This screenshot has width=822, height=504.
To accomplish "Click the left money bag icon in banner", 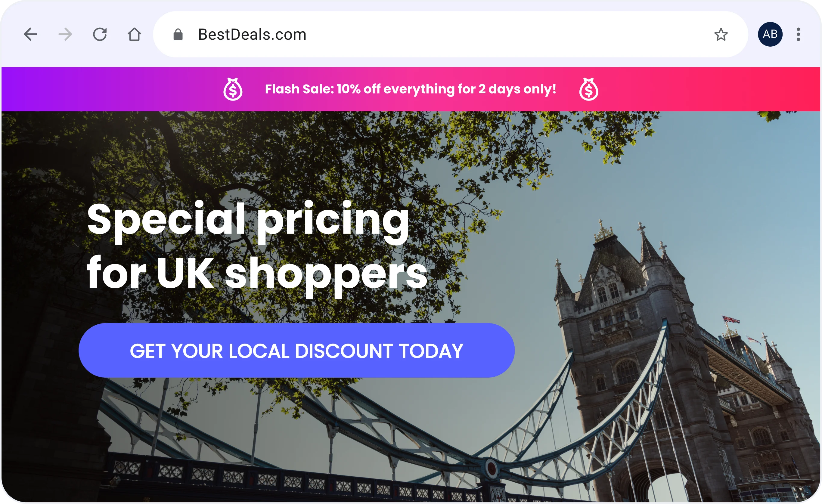I will [x=233, y=89].
